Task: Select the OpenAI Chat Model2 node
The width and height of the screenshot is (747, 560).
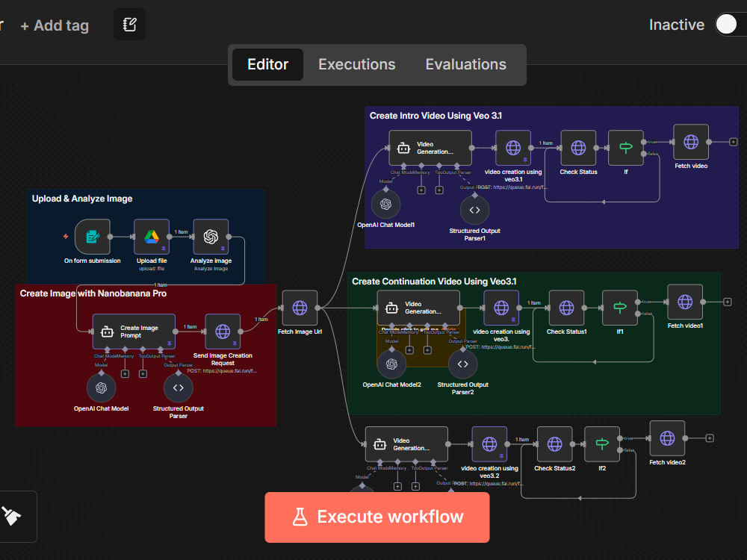Action: pos(391,364)
